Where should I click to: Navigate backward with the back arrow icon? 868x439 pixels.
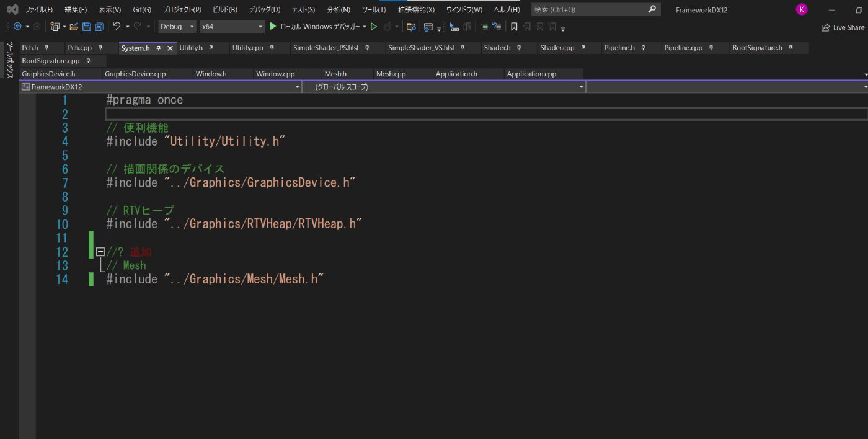point(17,27)
